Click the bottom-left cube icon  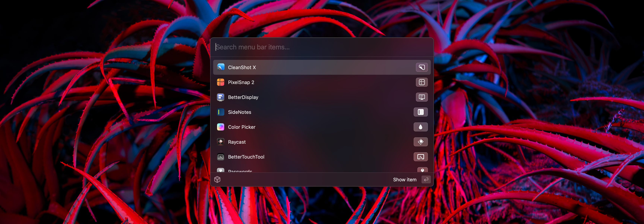(x=218, y=179)
